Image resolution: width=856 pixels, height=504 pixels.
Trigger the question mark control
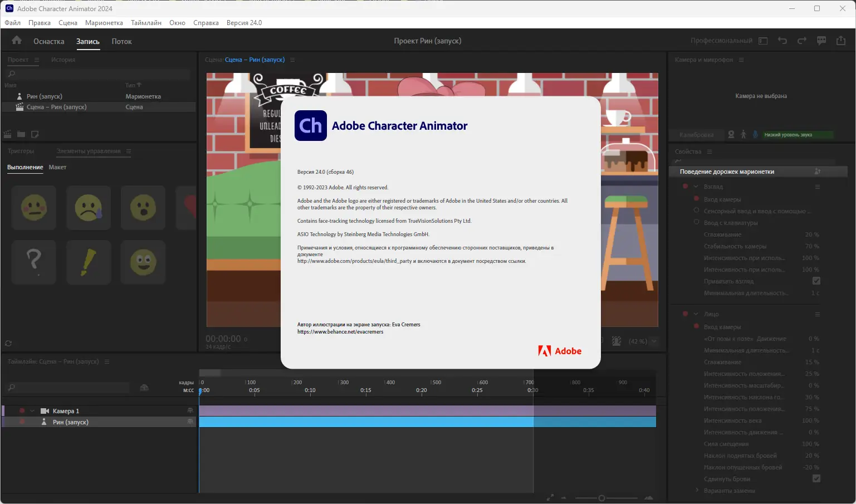34,262
